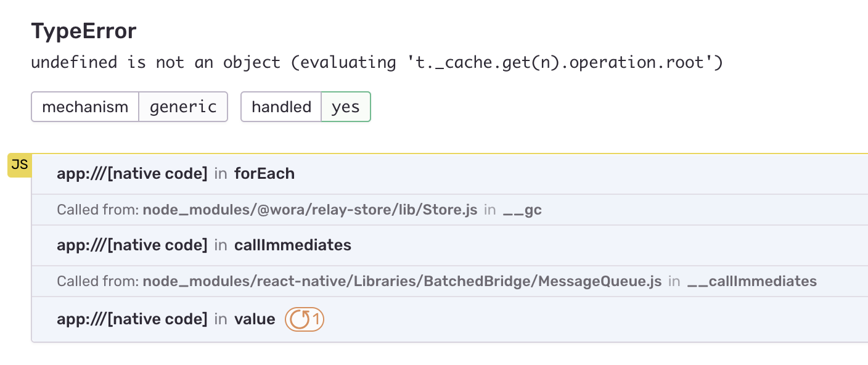Click the node_modules/@wora/relay-store/lib/Store.js path
The width and height of the screenshot is (868, 365).
310,210
